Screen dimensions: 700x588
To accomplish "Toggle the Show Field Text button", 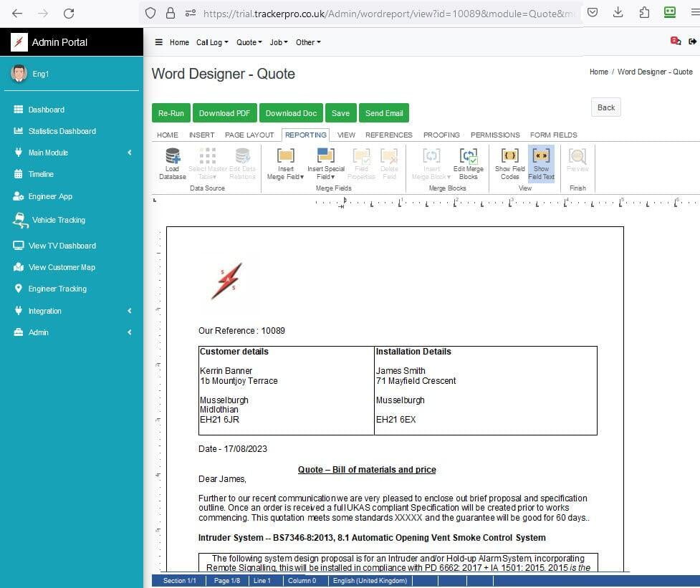I will [x=541, y=163].
